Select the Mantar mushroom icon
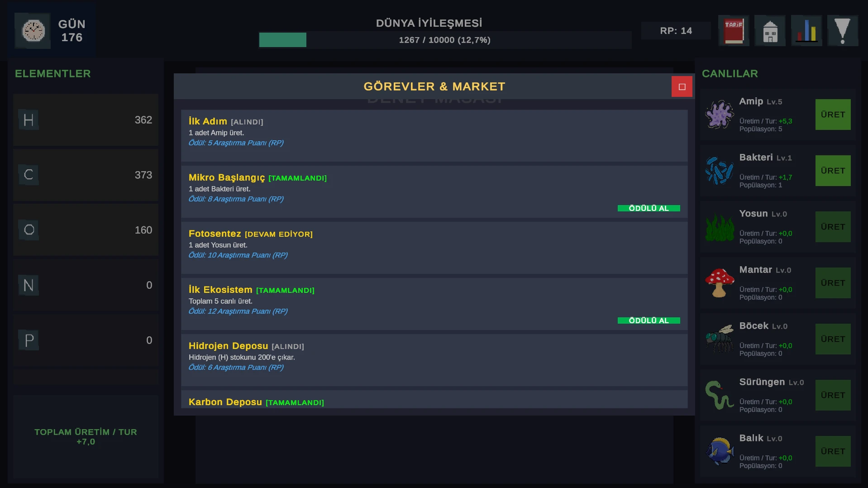This screenshot has width=868, height=488. pyautogui.click(x=719, y=283)
